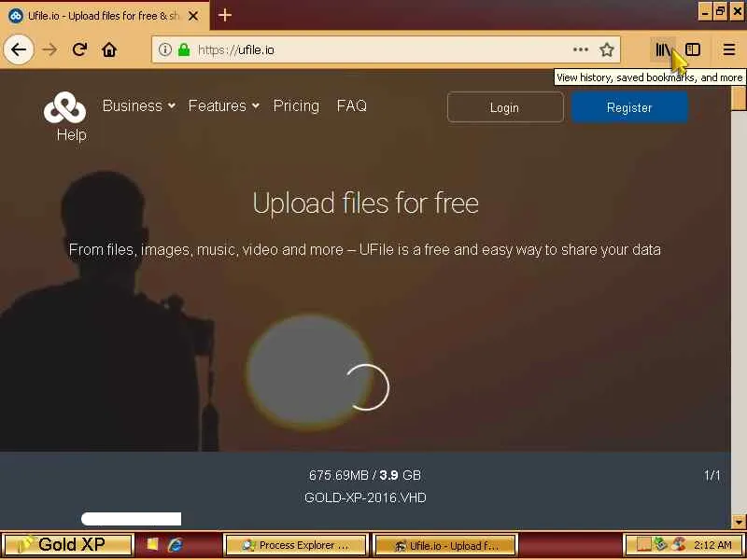Viewport: 747px width, 560px height.
Task: Open the Gold XP start menu
Action: click(66, 544)
